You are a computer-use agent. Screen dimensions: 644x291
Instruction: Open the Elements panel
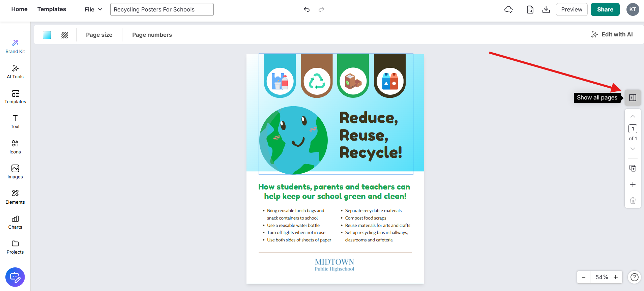(15, 197)
